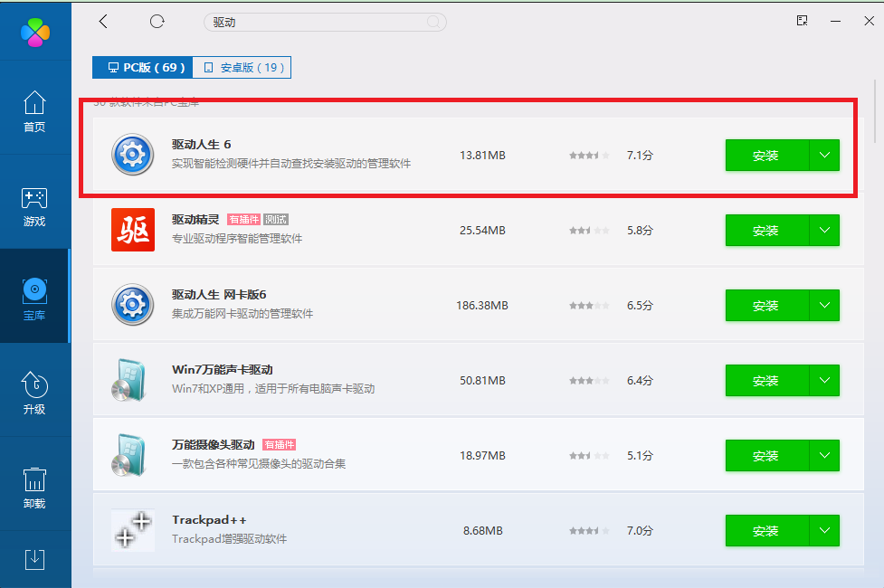Expand install options for Win7万能声卡驱动
The width and height of the screenshot is (884, 588).
tap(824, 381)
